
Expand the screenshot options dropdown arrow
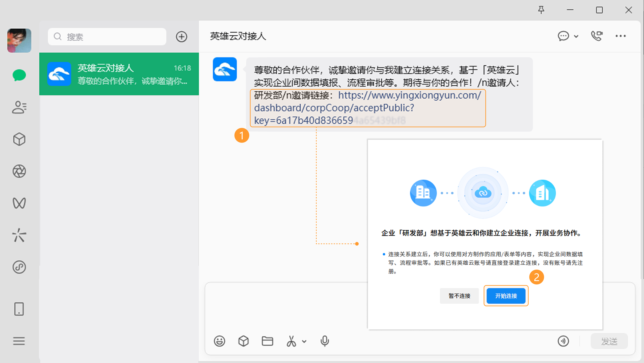pos(304,342)
